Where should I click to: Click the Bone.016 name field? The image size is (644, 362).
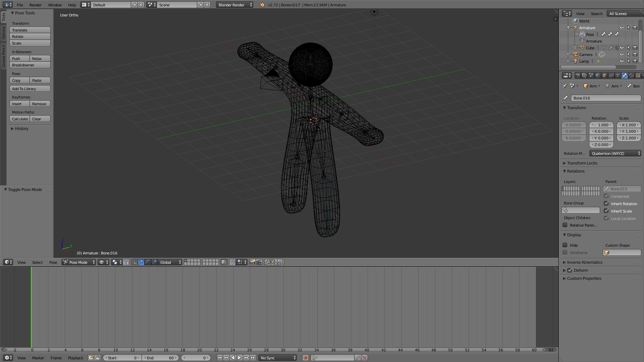click(605, 98)
